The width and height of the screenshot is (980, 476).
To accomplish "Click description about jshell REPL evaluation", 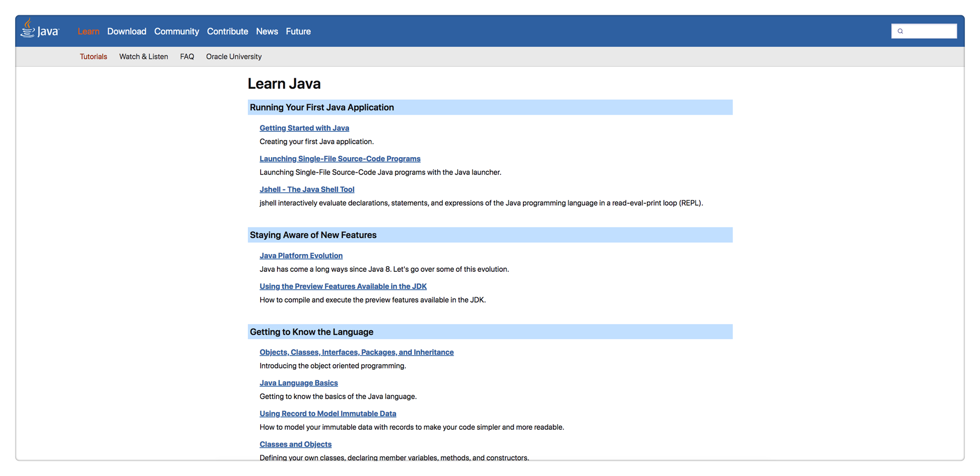I will pos(481,203).
